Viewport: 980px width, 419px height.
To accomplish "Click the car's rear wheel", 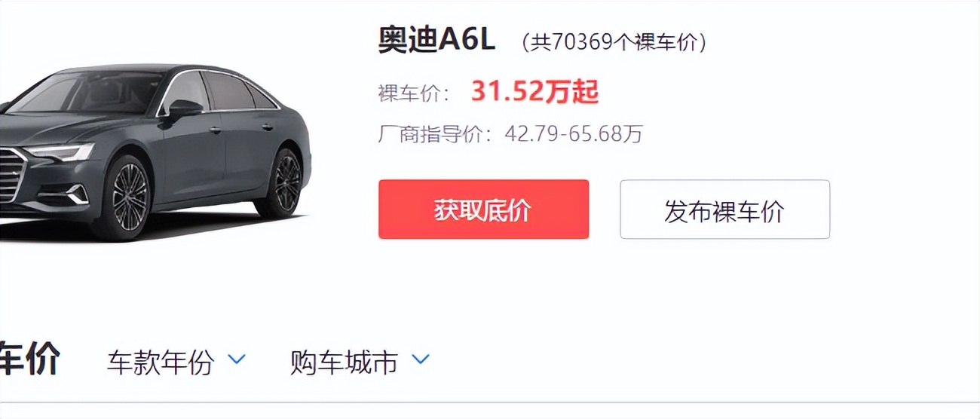I will click(x=286, y=182).
